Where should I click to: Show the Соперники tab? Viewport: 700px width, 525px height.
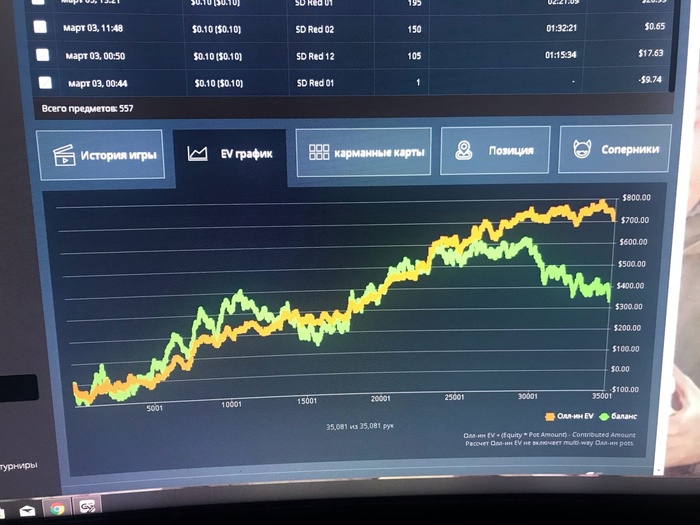coord(615,149)
